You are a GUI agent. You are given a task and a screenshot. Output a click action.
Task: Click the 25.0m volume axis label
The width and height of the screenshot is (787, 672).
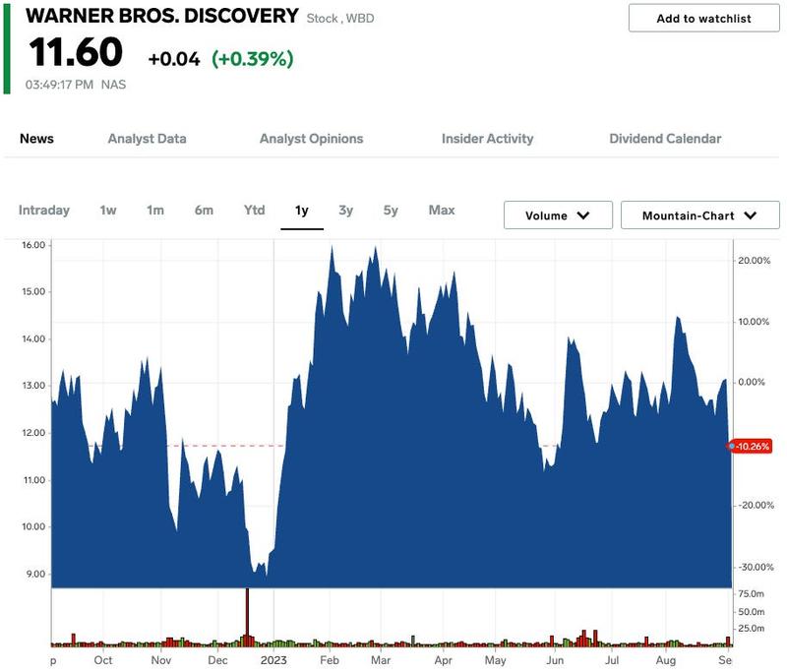pos(752,629)
